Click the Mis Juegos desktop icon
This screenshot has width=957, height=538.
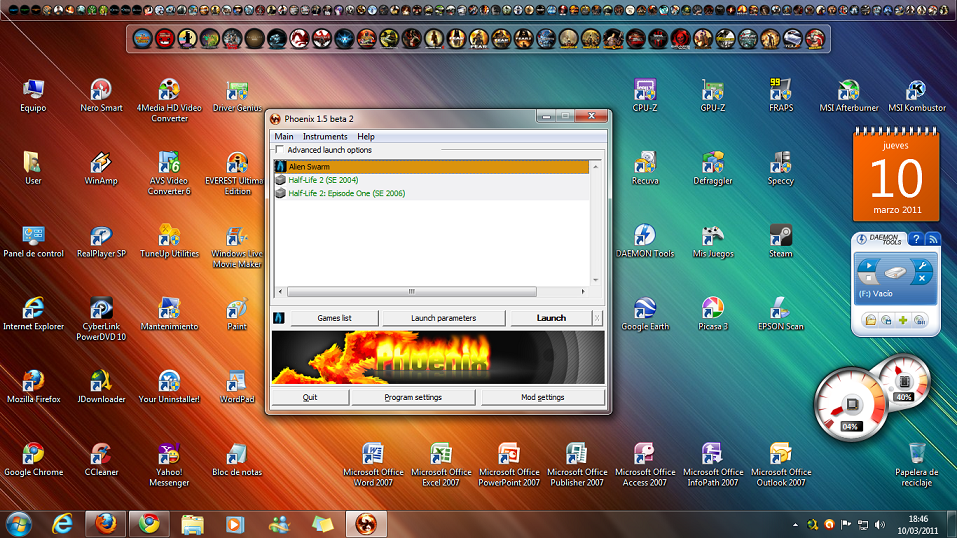[x=713, y=241]
